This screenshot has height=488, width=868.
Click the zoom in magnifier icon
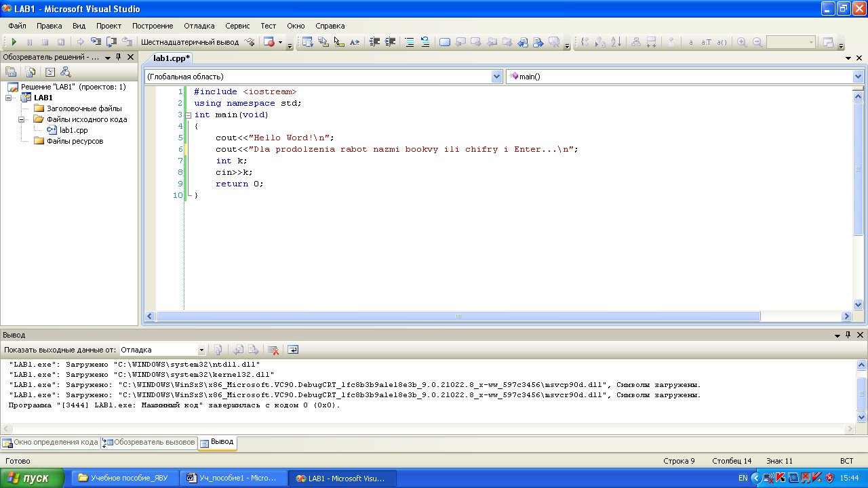742,42
